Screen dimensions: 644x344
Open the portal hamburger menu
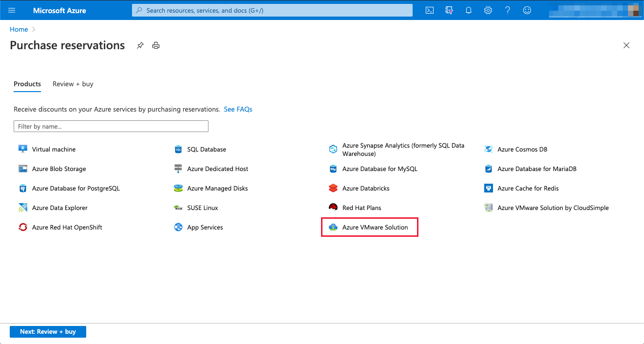pos(12,10)
